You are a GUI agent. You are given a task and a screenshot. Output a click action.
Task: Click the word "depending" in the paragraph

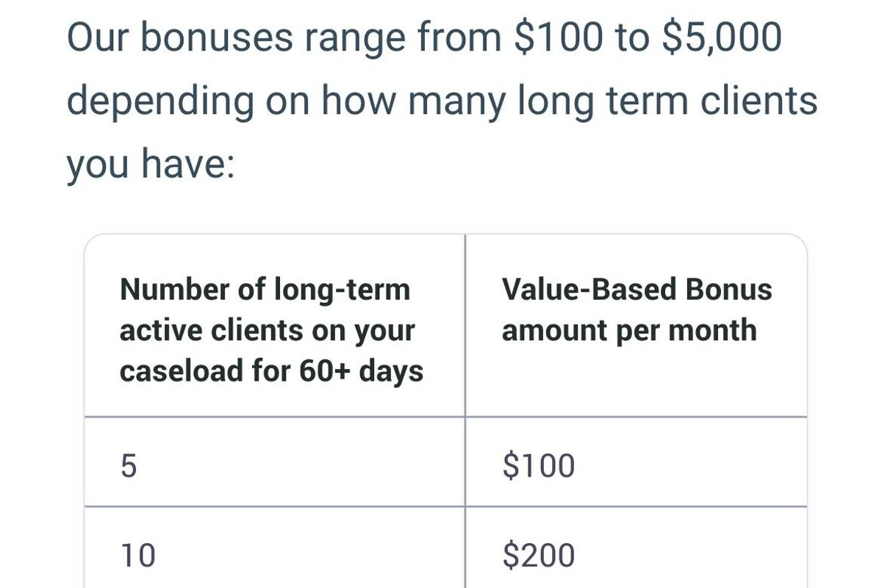(x=159, y=101)
